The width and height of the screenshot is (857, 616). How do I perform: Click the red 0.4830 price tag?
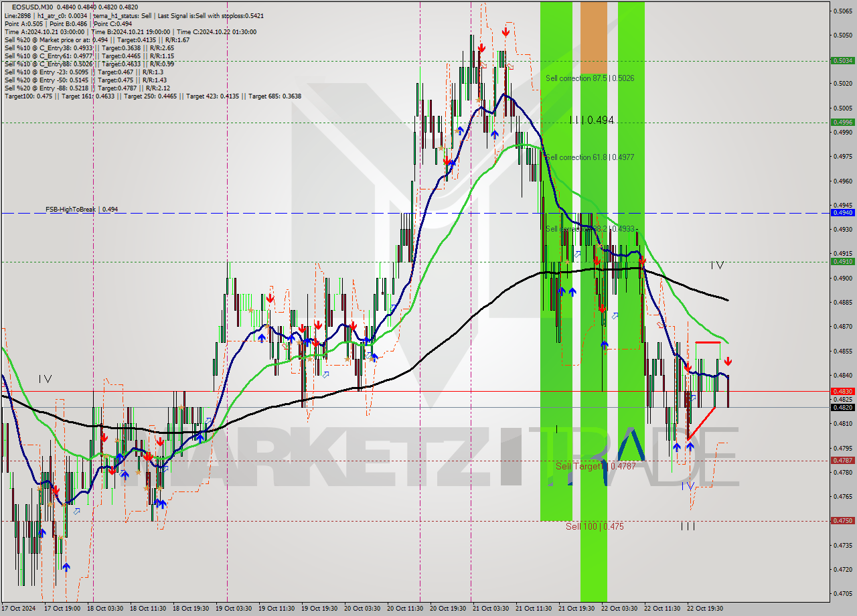842,391
